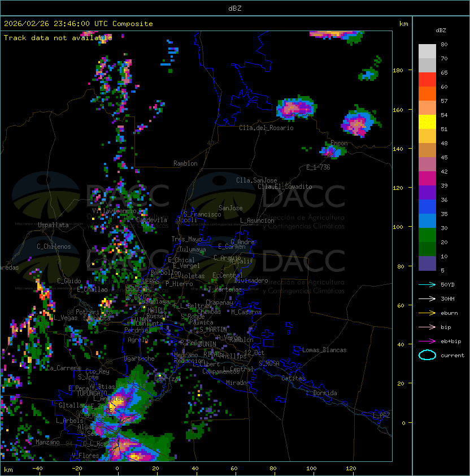Select the magenta swatch between 42 and 39 dBZ
Screen dimensions: 470x476
427,179
